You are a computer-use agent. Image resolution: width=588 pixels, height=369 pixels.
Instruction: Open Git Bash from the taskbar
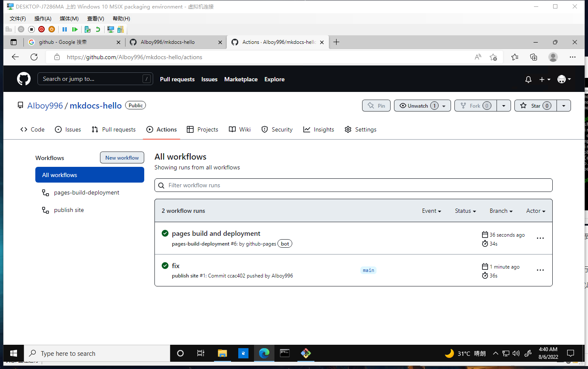pyautogui.click(x=305, y=353)
